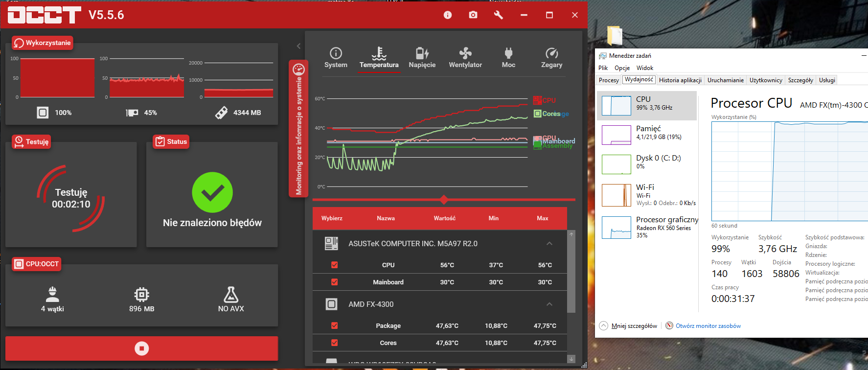
Task: Click sensor table scrollbar down arrow
Action: click(x=571, y=359)
